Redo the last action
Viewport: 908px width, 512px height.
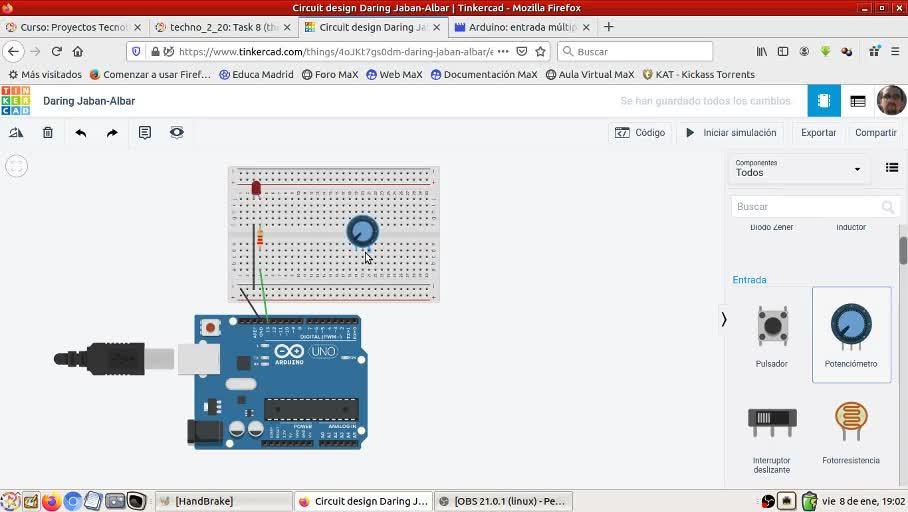[x=112, y=133]
